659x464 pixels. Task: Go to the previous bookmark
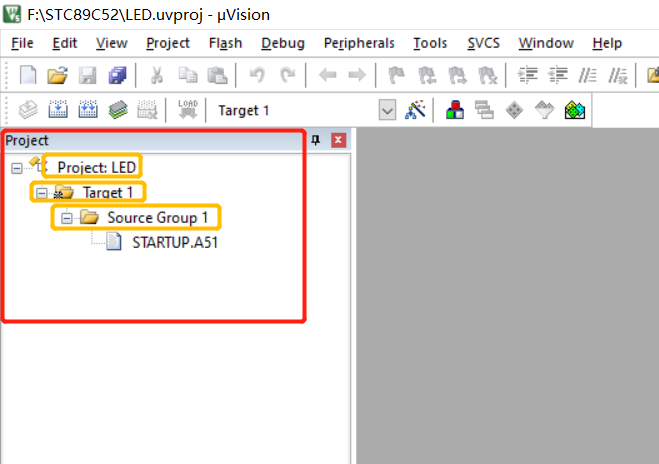click(427, 76)
